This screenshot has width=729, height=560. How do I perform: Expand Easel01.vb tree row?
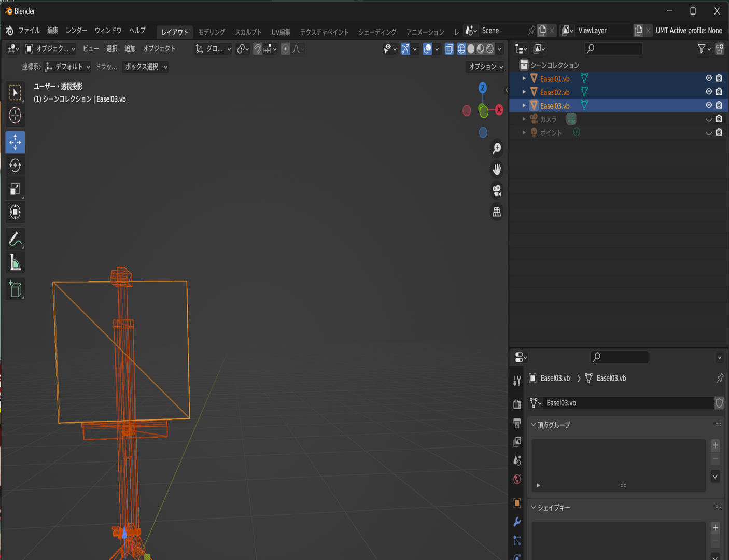tap(524, 79)
